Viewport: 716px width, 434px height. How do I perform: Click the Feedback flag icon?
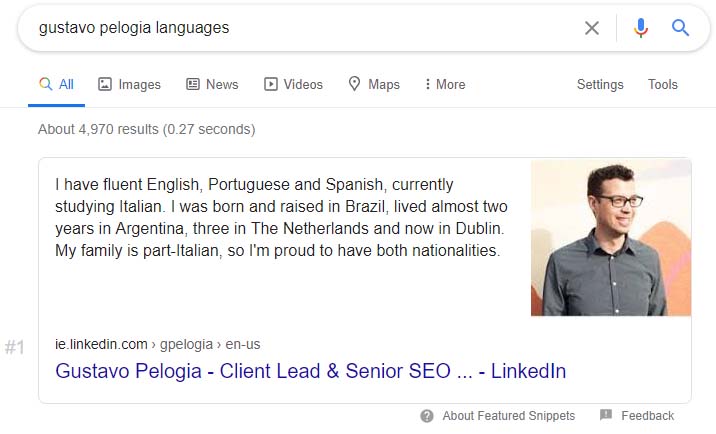605,415
